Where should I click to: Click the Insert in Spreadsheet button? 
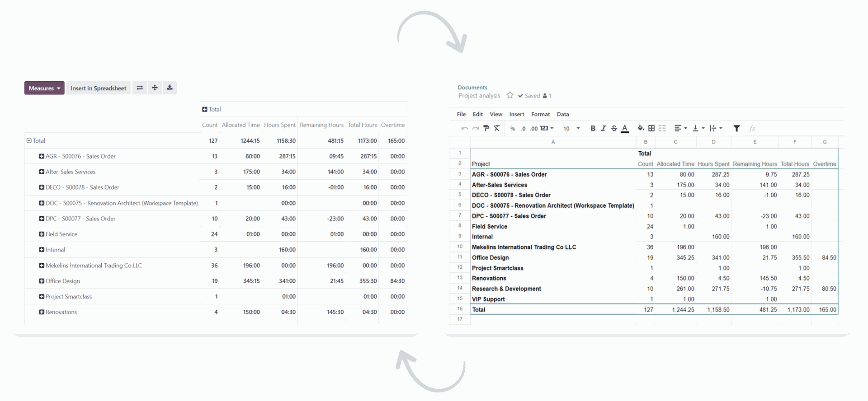(x=98, y=88)
